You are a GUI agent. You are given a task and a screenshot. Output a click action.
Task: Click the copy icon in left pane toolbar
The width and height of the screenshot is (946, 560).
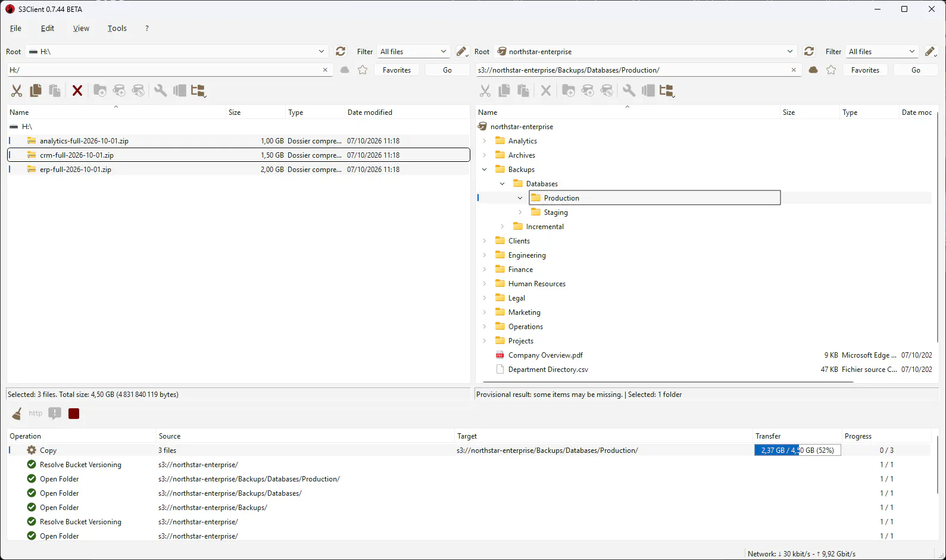pos(36,90)
